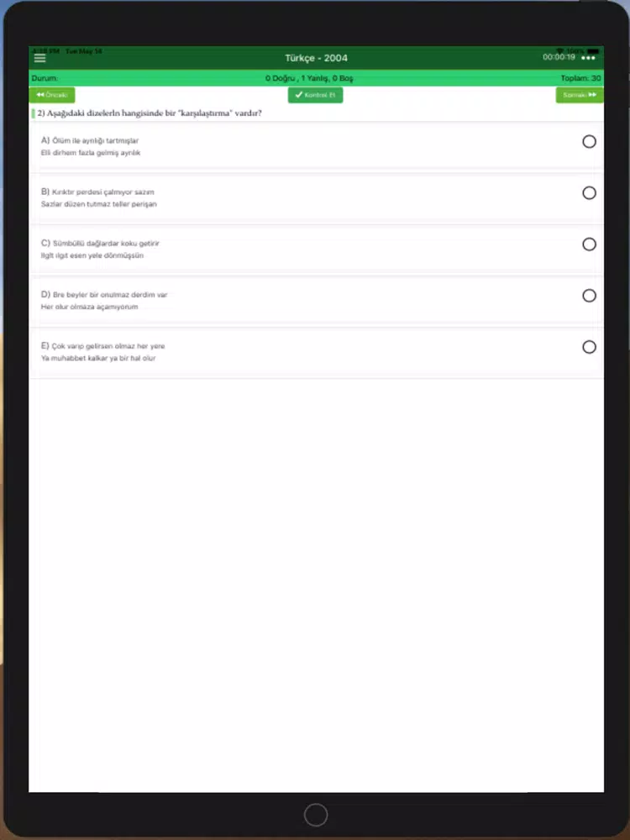The width and height of the screenshot is (630, 840).
Task: Click answer text 'Çok varıp gelirsen olmaz her yere'
Action: click(108, 346)
